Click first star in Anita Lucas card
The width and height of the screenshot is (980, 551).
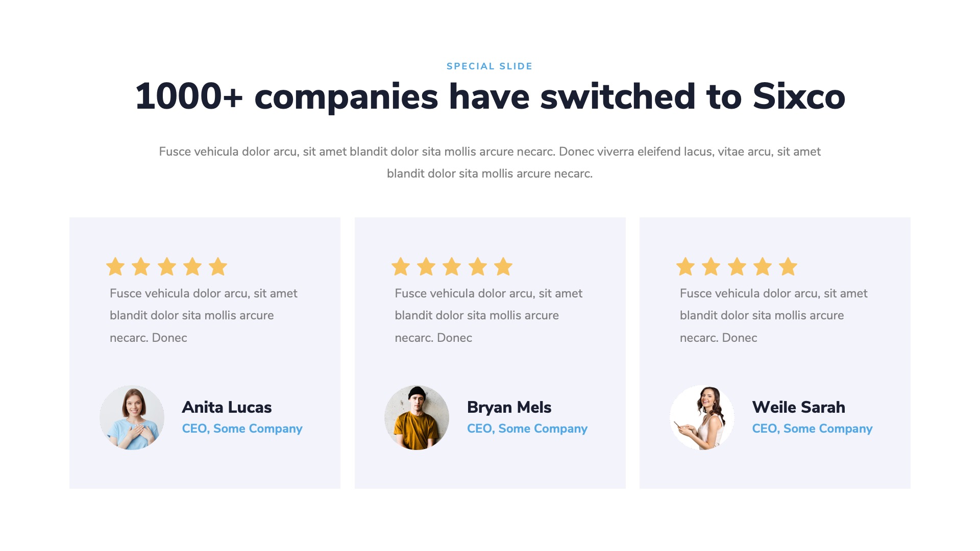[115, 267]
